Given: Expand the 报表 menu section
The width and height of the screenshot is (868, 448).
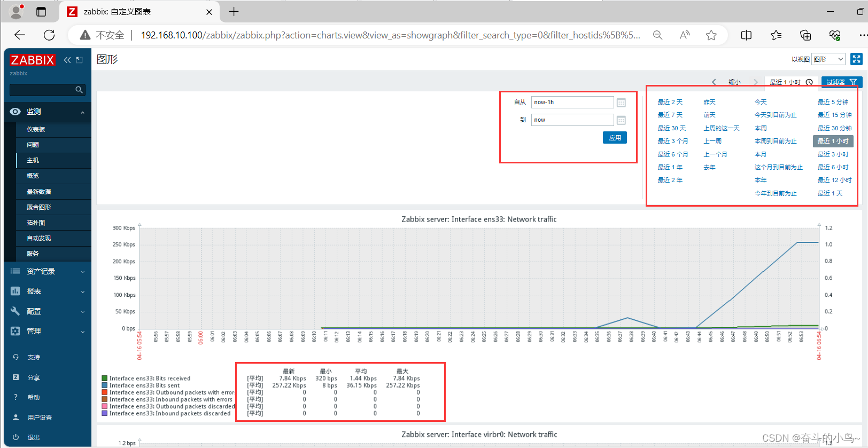Looking at the screenshot, I should 48,291.
